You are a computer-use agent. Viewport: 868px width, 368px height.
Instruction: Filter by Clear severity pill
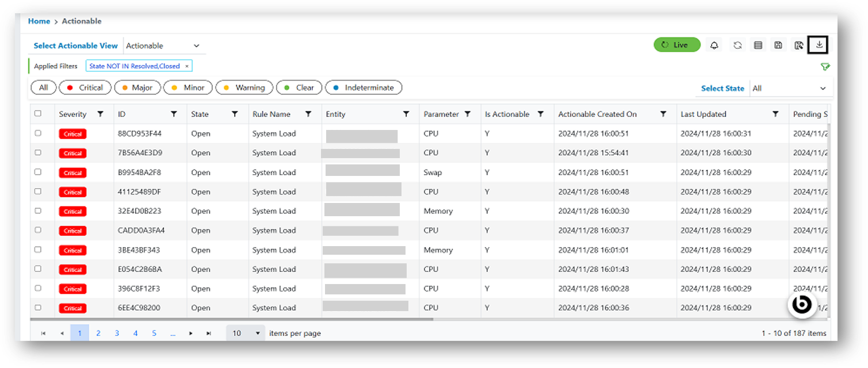point(299,87)
